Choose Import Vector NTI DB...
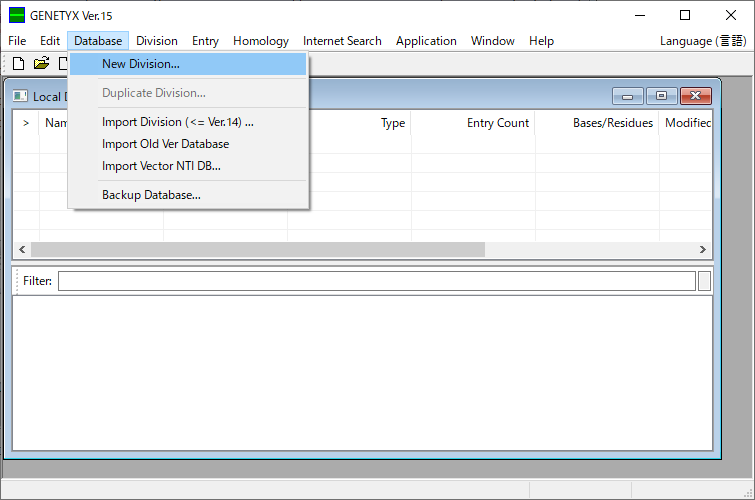This screenshot has height=500, width=755. (x=188, y=166)
